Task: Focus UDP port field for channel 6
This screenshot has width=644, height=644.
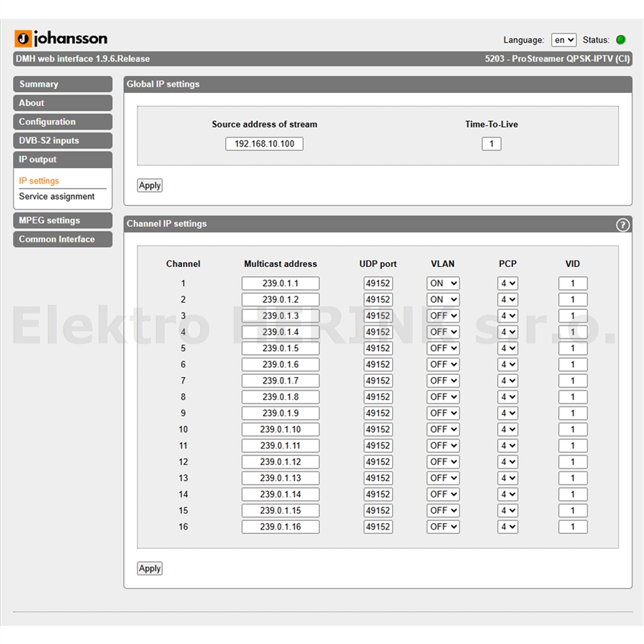Action: tap(378, 364)
